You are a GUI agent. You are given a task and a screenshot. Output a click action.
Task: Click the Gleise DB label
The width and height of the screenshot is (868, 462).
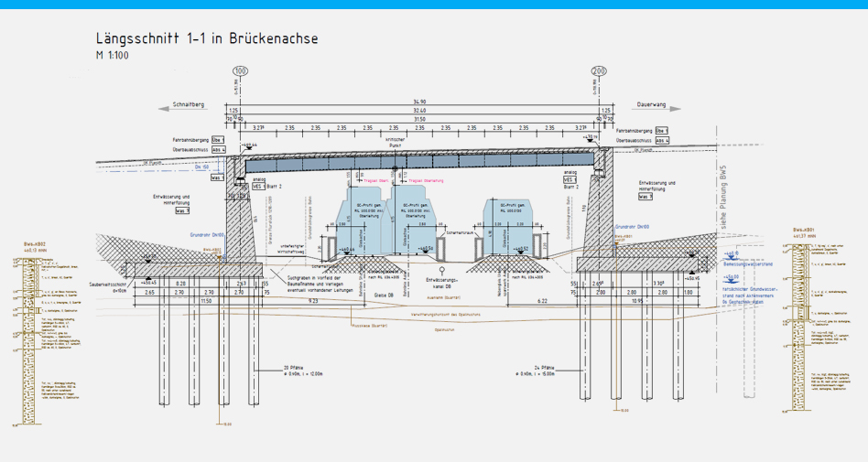(x=385, y=295)
